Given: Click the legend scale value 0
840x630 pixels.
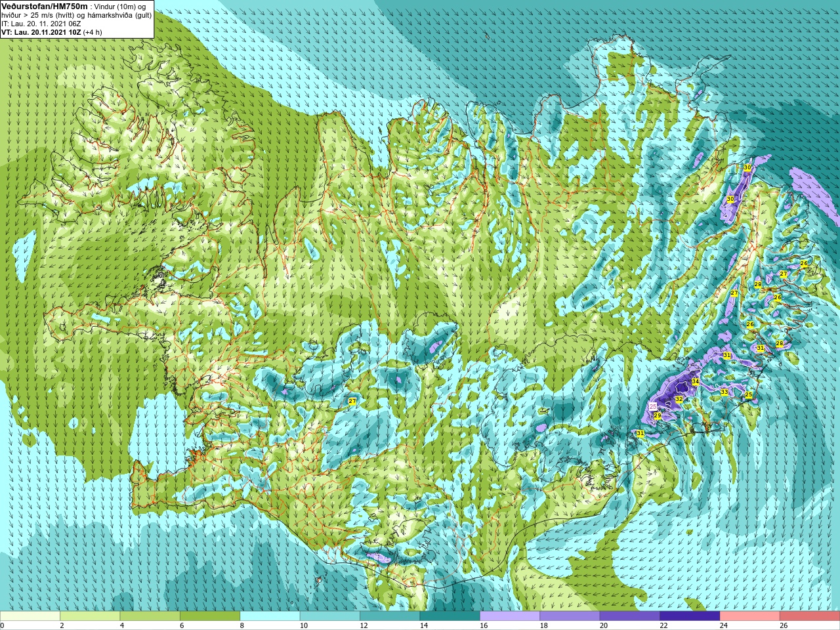Looking at the screenshot, I should pyautogui.click(x=3, y=625).
